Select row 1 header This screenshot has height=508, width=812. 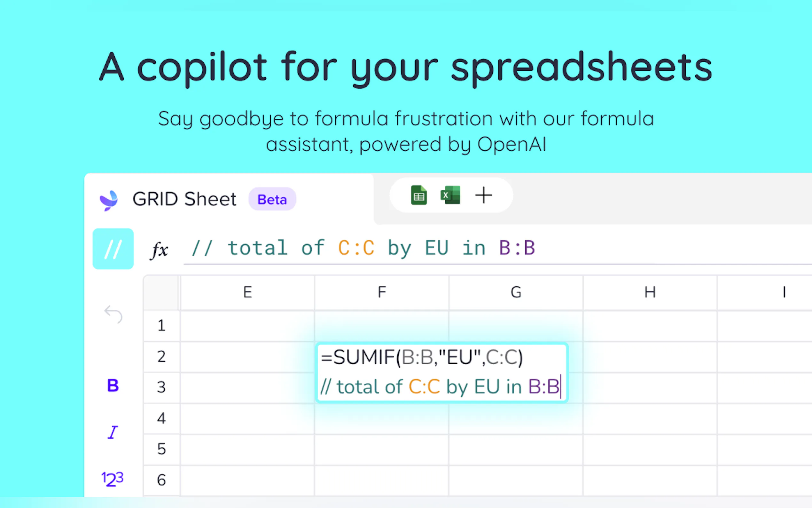pos(161,326)
